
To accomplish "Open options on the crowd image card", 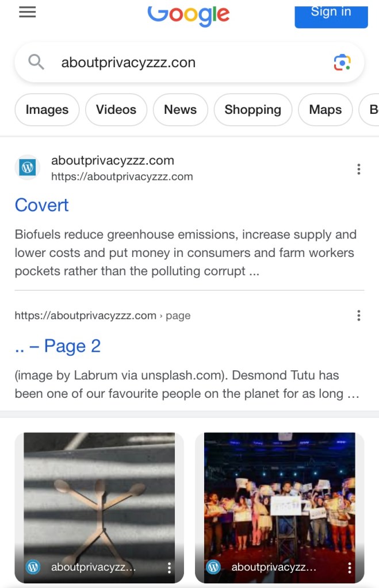I will pyautogui.click(x=350, y=568).
